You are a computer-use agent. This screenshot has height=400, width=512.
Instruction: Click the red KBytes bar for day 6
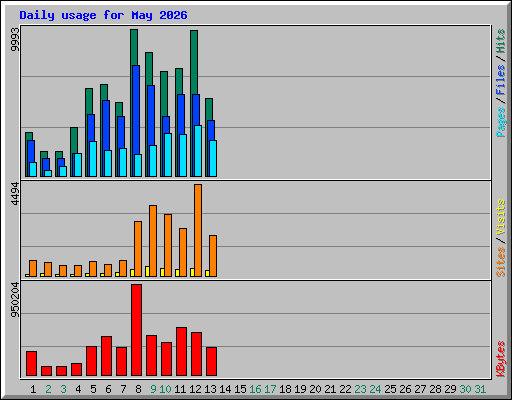coord(106,356)
